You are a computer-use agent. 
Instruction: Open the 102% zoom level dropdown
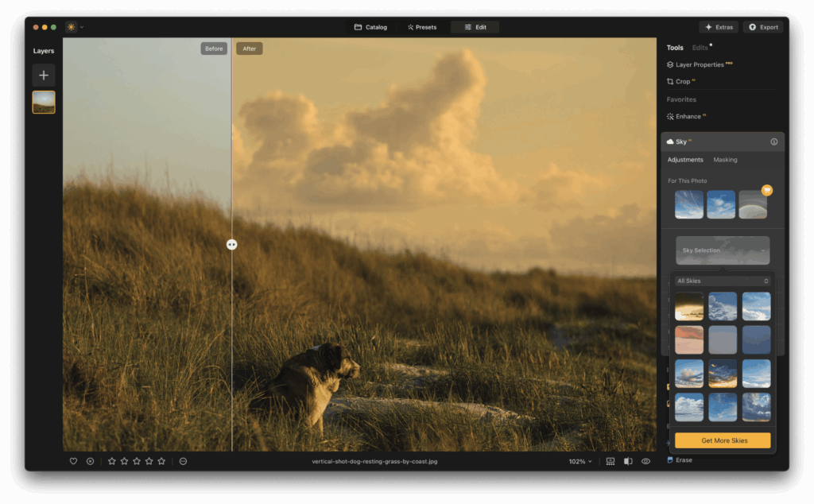[579, 460]
